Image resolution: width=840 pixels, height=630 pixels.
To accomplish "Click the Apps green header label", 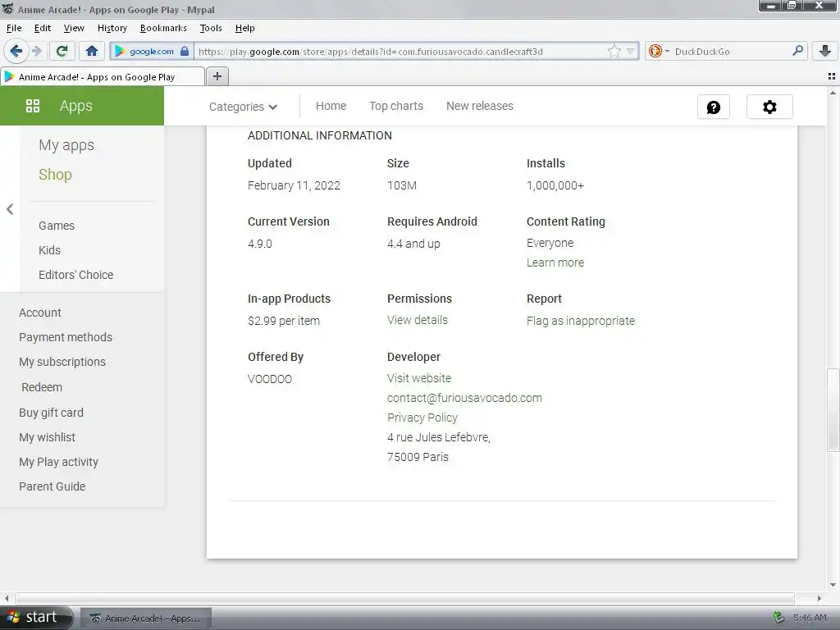I will pyautogui.click(x=76, y=106).
